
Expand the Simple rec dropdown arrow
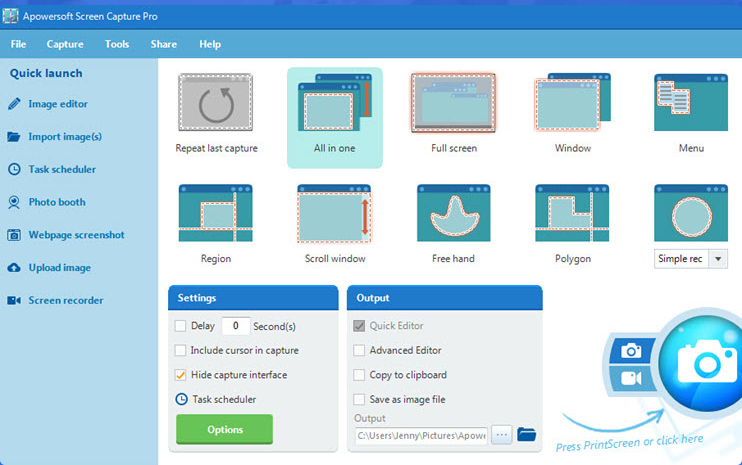tap(718, 259)
